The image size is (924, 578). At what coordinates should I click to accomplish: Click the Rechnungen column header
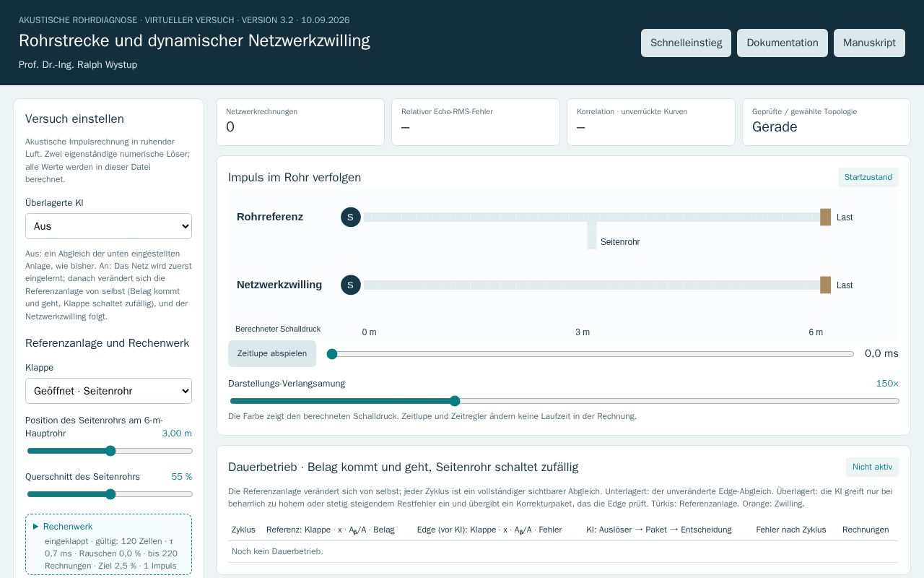tap(866, 530)
